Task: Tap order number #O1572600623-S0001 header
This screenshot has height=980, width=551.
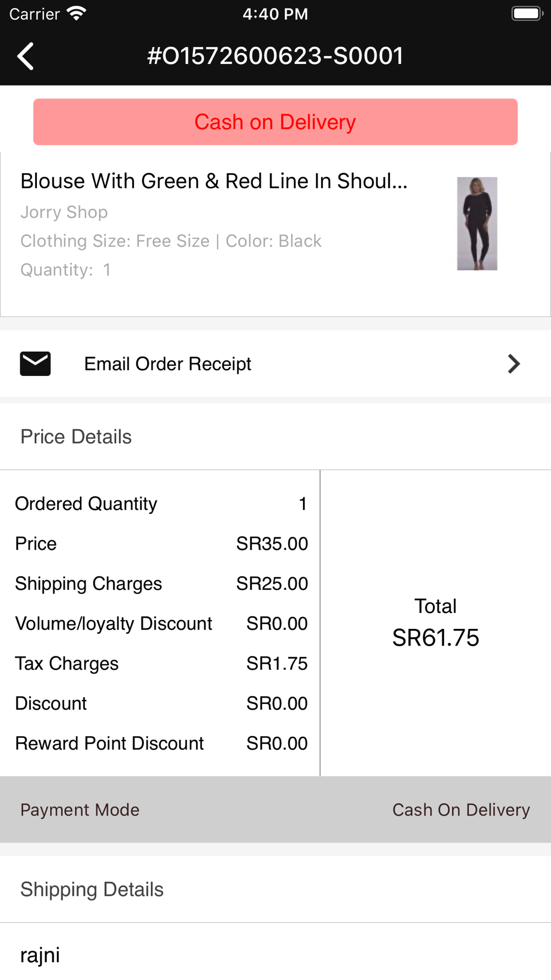Action: (x=275, y=56)
